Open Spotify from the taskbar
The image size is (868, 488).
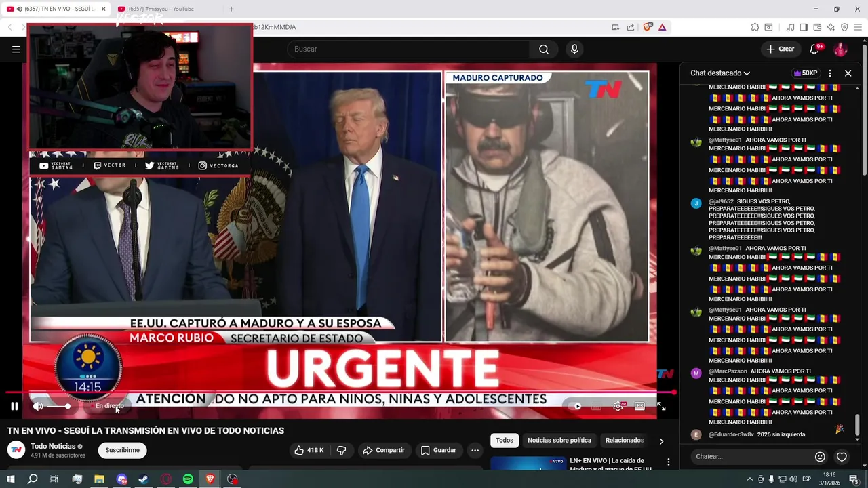point(188,479)
